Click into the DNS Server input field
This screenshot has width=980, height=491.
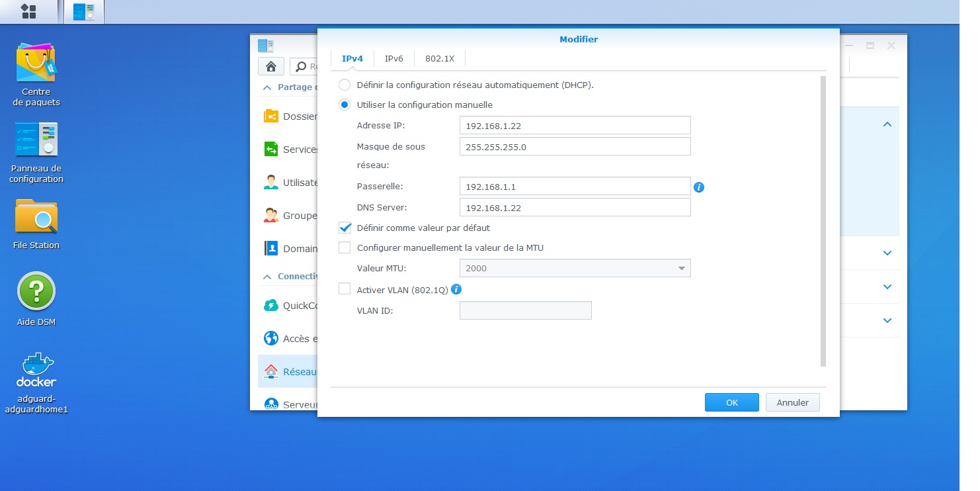[575, 208]
